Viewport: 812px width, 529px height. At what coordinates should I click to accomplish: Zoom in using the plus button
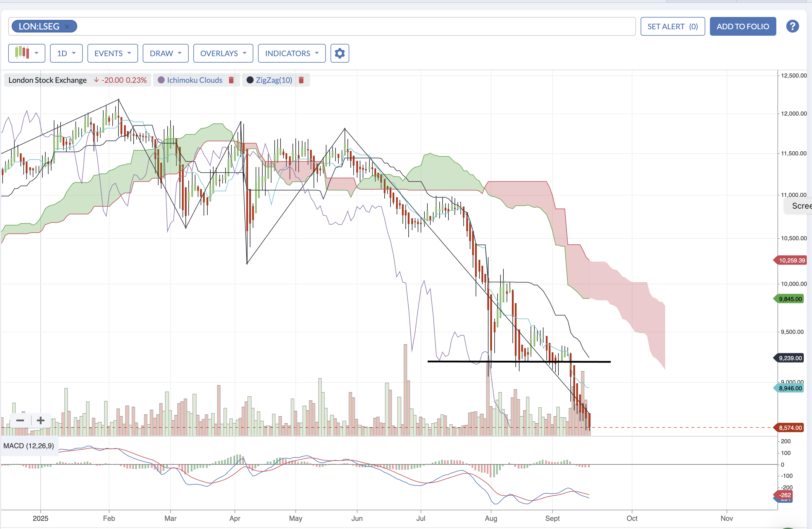(41, 420)
